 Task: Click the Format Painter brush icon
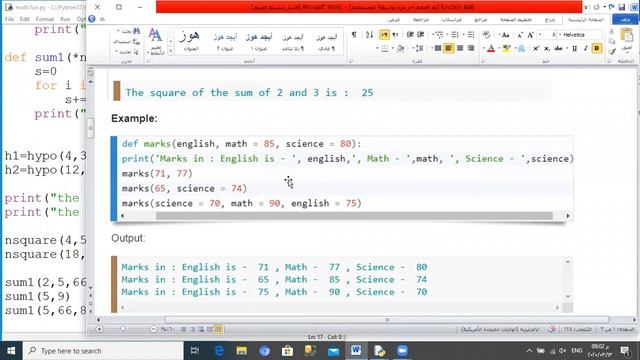[611, 51]
